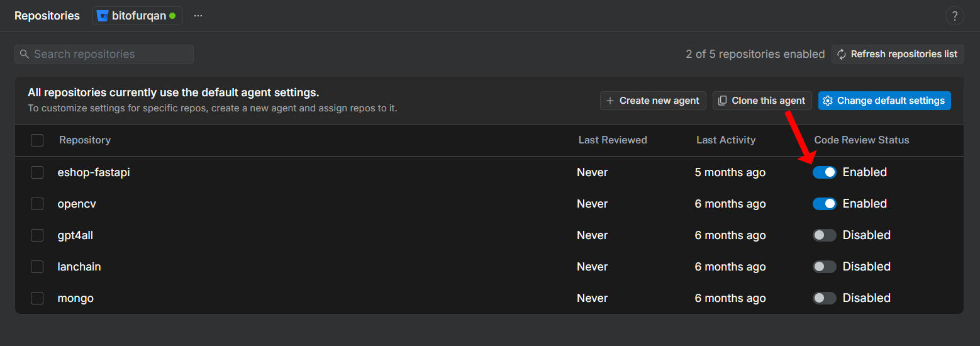
Task: Open the bitofurqan workspace selector
Action: pos(138,16)
